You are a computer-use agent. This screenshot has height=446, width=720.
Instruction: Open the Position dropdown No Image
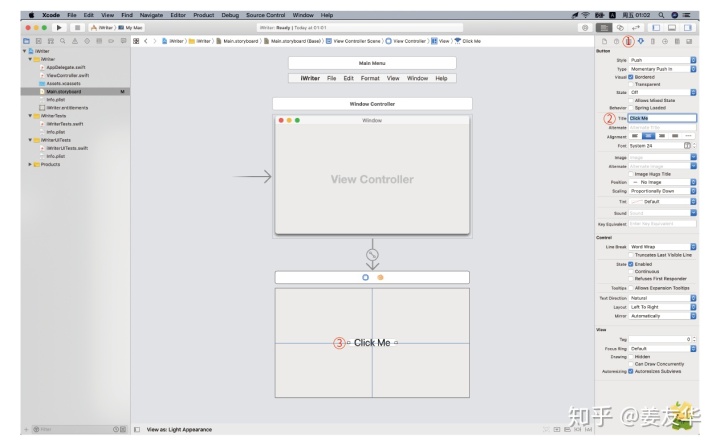(663, 182)
